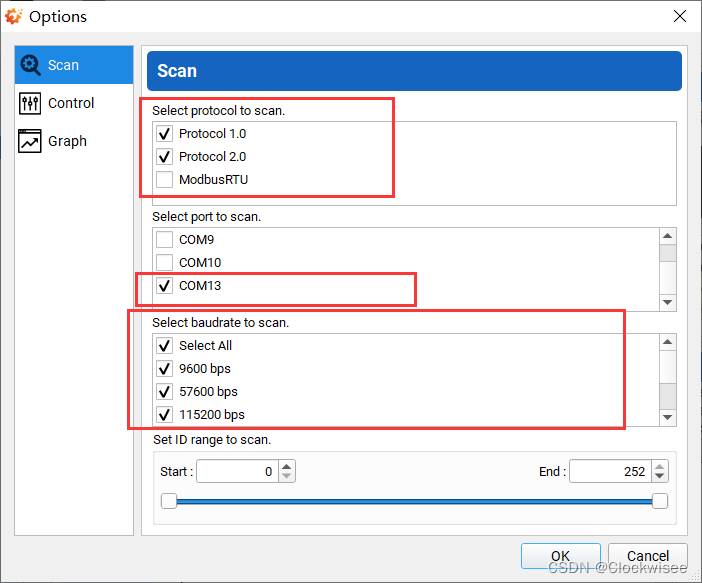Uncheck the 9600 bps checkbox
The image size is (702, 583).
(164, 369)
